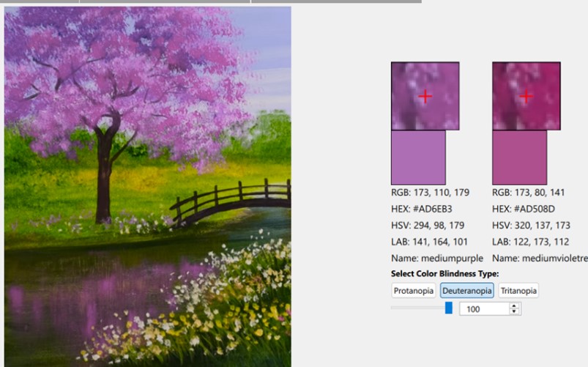588x367 pixels.
Task: Select the Deuteranopia color blindness type
Action: (466, 291)
